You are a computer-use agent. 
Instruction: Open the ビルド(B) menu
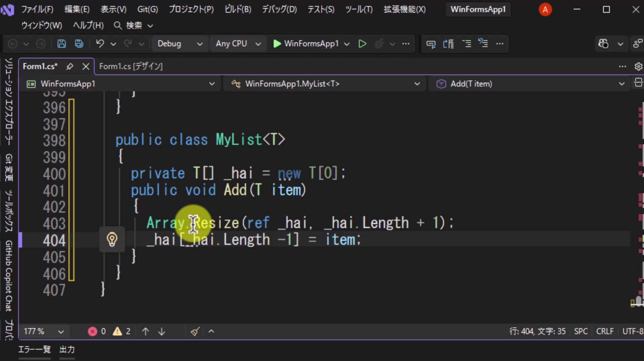(x=238, y=9)
